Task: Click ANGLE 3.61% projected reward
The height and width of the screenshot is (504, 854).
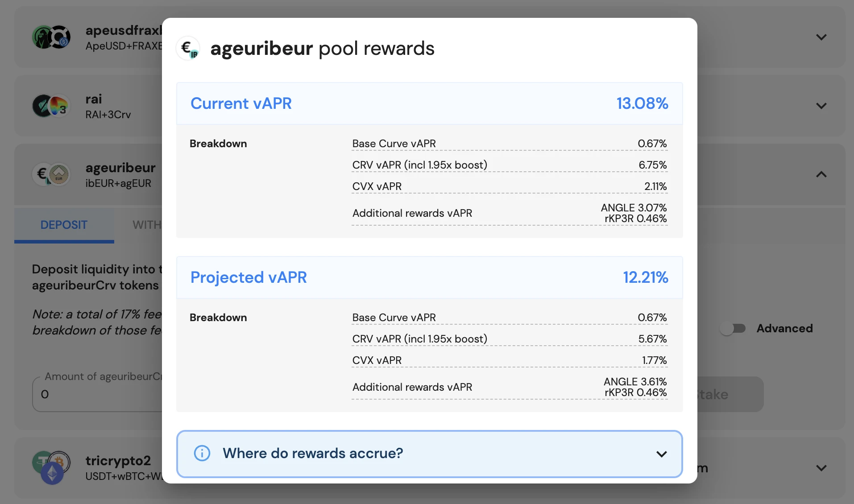Action: [635, 382]
